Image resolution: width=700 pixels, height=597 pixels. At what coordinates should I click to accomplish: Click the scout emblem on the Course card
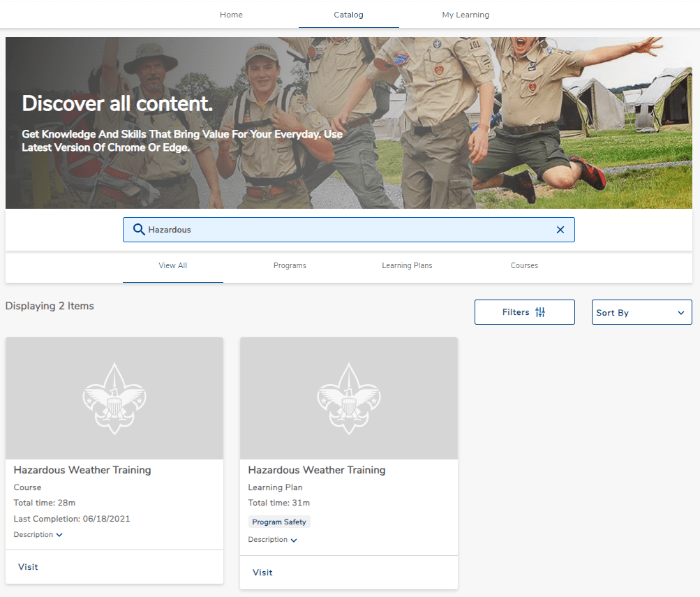coord(114,399)
